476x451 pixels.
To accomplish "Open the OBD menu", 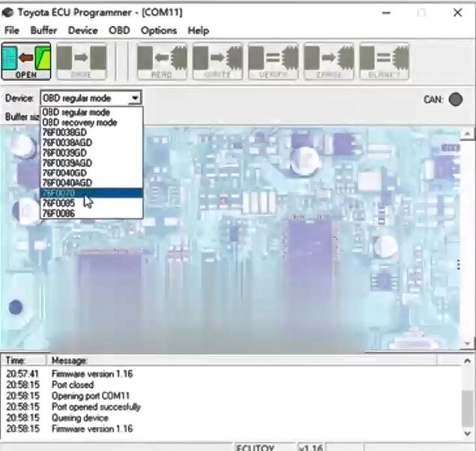I will pyautogui.click(x=119, y=30).
